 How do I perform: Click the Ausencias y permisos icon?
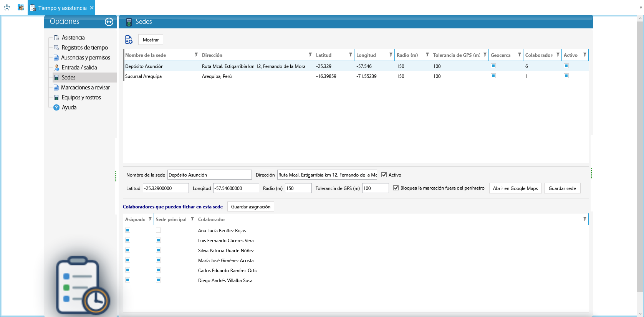(56, 58)
